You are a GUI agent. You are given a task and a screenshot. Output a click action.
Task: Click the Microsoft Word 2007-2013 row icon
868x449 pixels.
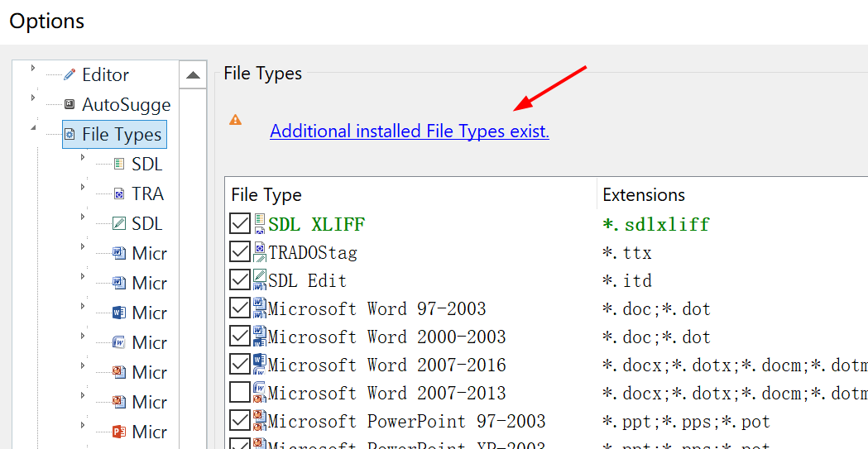[260, 393]
